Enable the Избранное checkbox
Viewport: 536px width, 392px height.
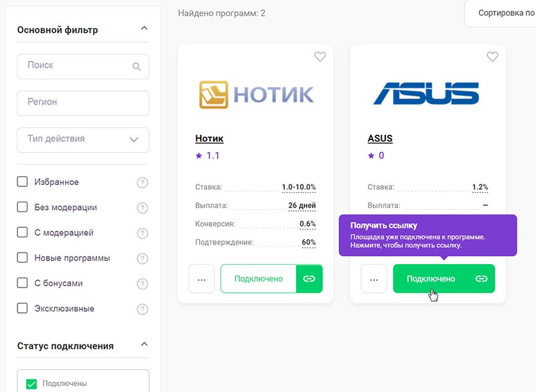[23, 182]
